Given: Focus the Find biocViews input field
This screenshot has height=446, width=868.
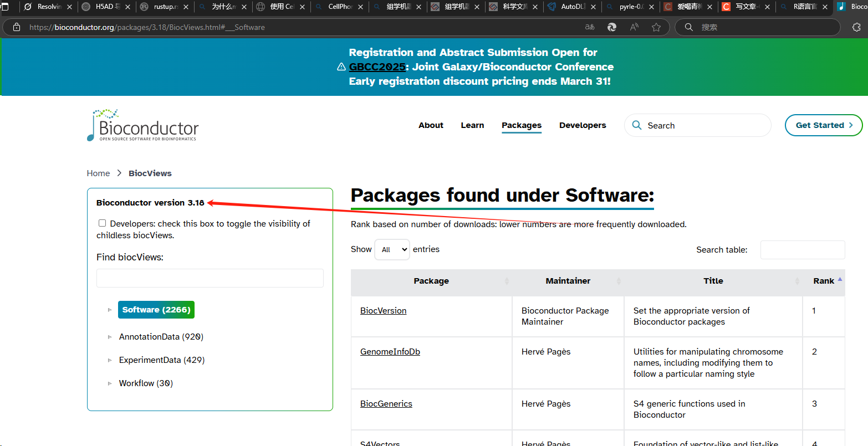Looking at the screenshot, I should (210, 278).
